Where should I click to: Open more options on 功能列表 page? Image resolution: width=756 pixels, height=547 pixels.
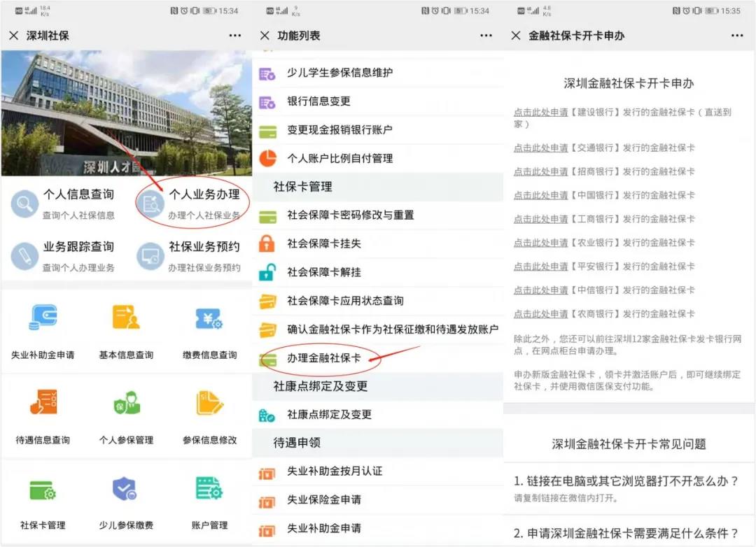coord(486,36)
